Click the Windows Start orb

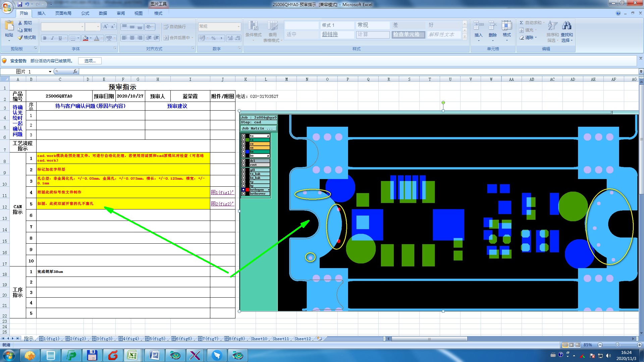[x=9, y=355]
